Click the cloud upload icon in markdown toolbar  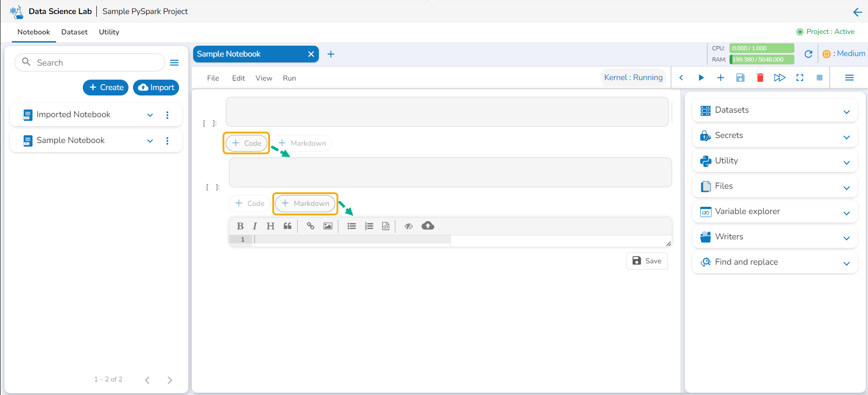click(x=428, y=225)
